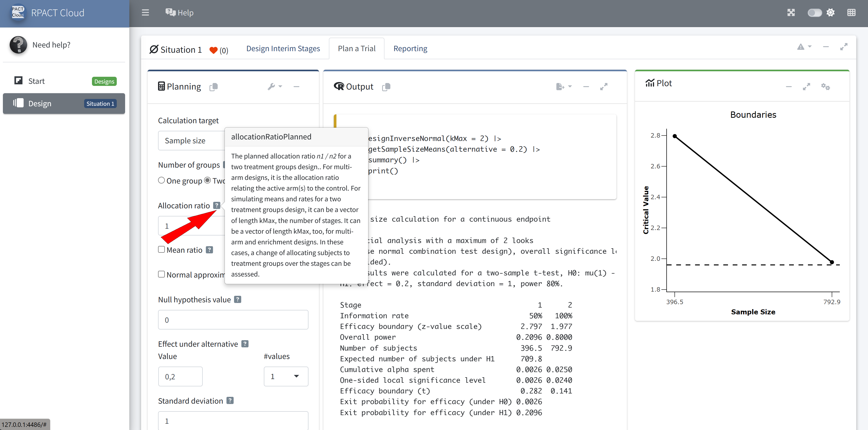Image resolution: width=868 pixels, height=430 pixels.
Task: Toggle the dark mode switch in header
Action: point(814,13)
